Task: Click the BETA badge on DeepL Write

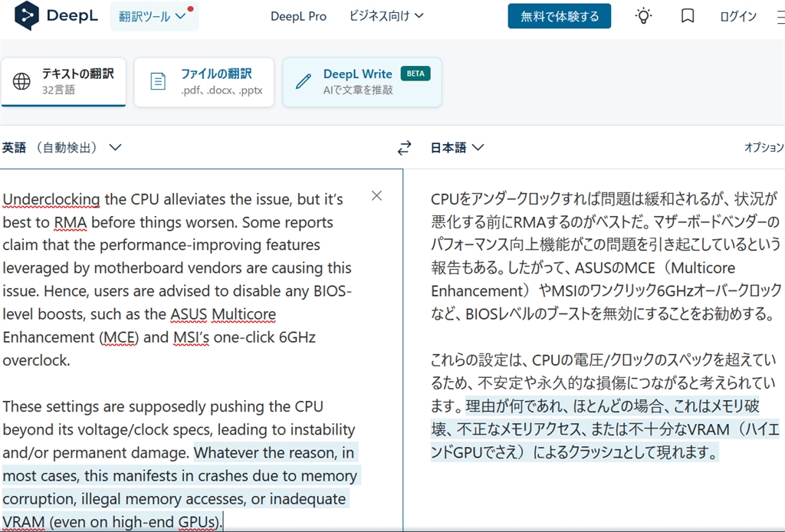Action: tap(415, 74)
